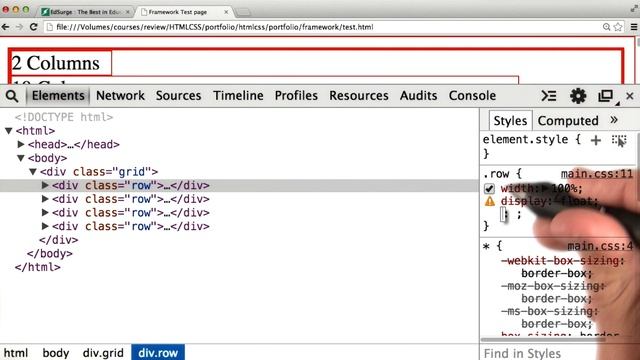Viewport: 640px width, 360px height.
Task: Bookmark this page with the star icon
Action: 618,27
